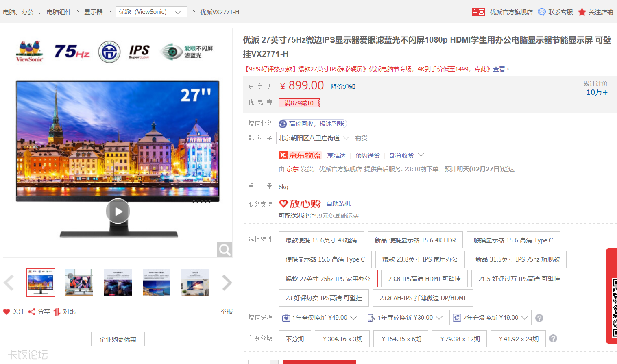Go to 显示器 breadcrumb
The image size is (617, 364).
click(94, 12)
